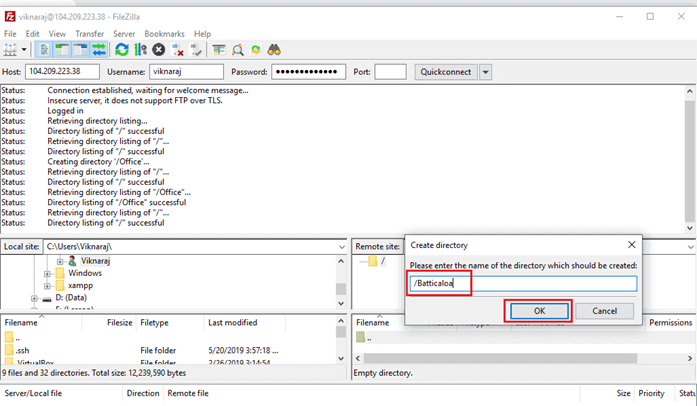Open the View menu
697x406 pixels.
57,34
